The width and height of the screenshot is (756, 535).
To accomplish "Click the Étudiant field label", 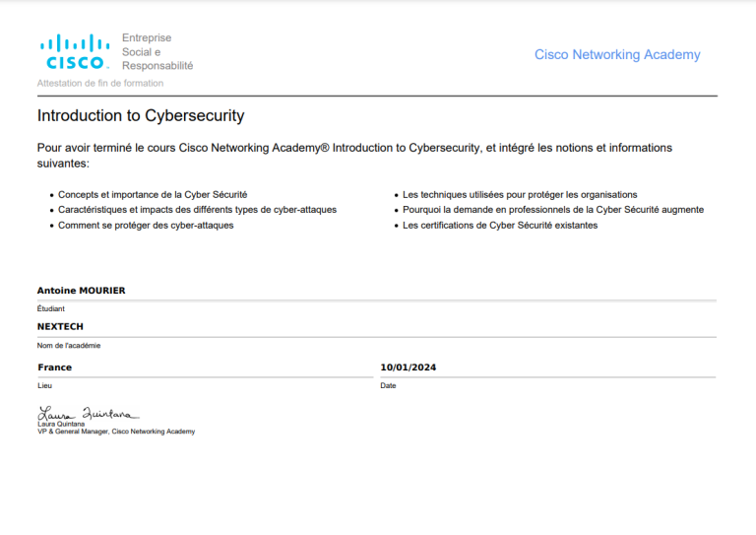I will [x=50, y=308].
